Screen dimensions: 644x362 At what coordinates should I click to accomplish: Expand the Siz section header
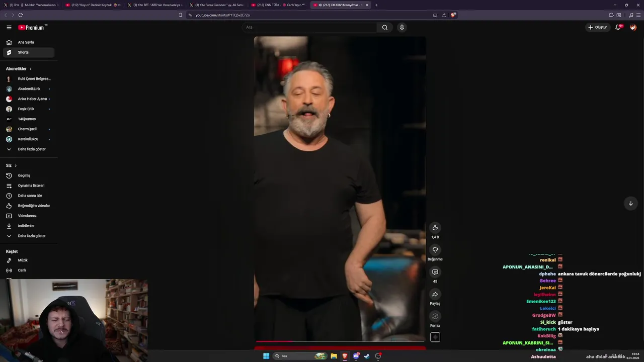tap(11, 165)
